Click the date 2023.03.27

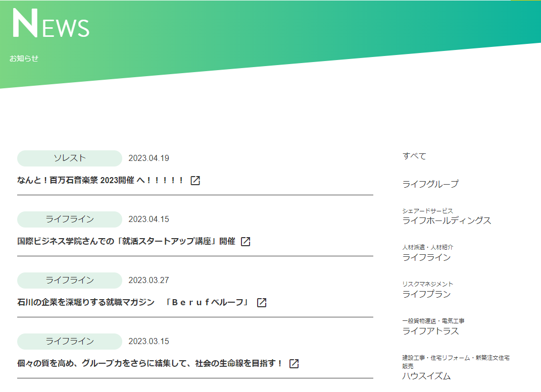coord(149,280)
